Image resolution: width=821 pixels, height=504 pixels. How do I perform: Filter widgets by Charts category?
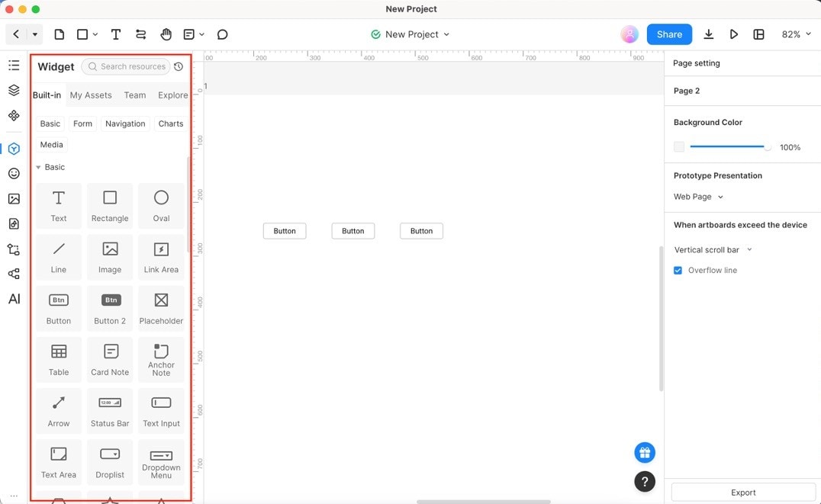tap(171, 124)
